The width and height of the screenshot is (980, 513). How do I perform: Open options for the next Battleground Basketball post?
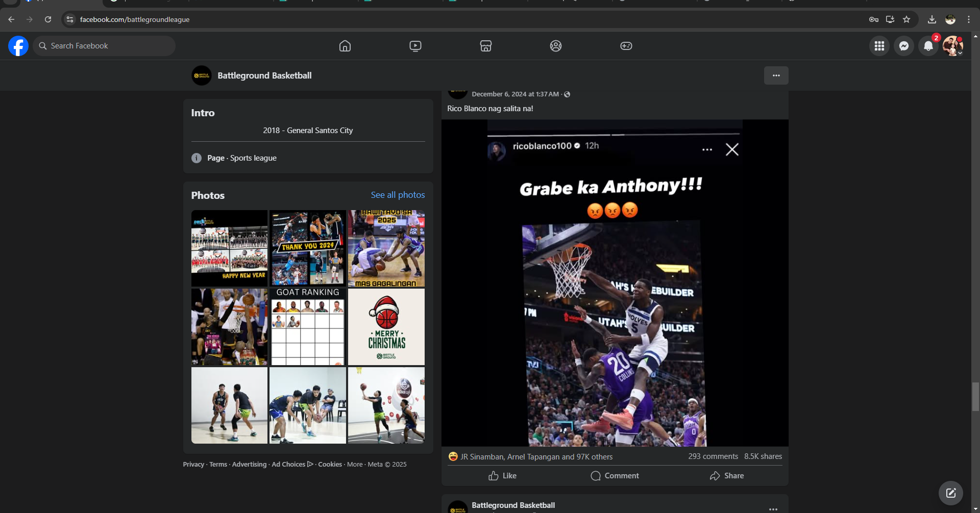coord(773,509)
